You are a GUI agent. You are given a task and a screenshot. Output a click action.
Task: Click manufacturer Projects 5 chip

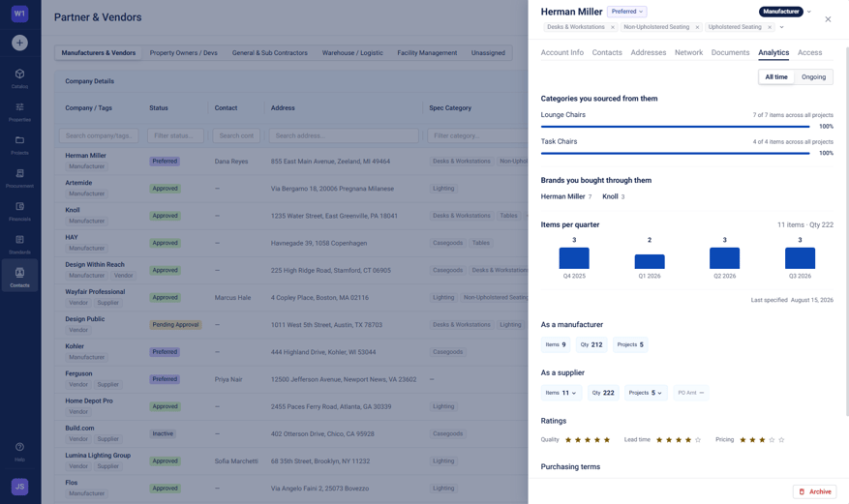[x=630, y=344]
